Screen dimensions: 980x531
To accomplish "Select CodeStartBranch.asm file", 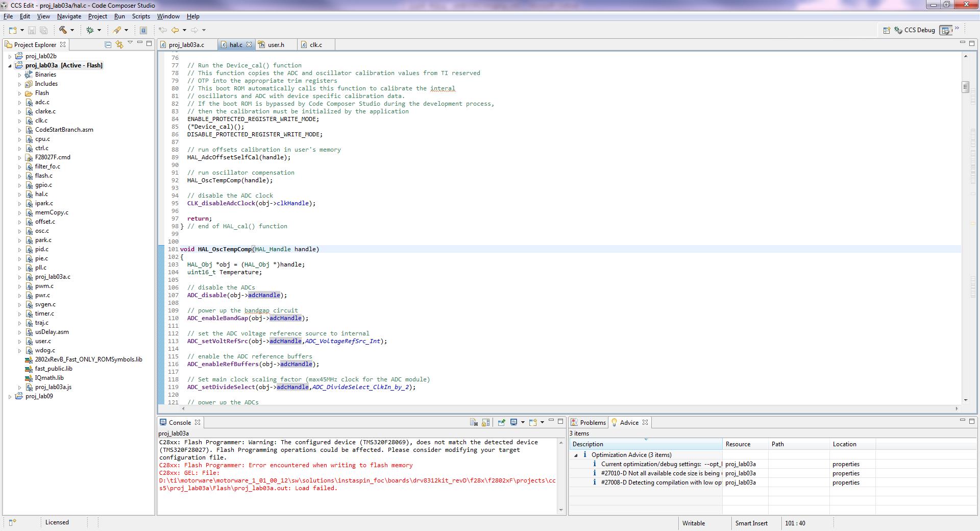I will click(x=64, y=130).
